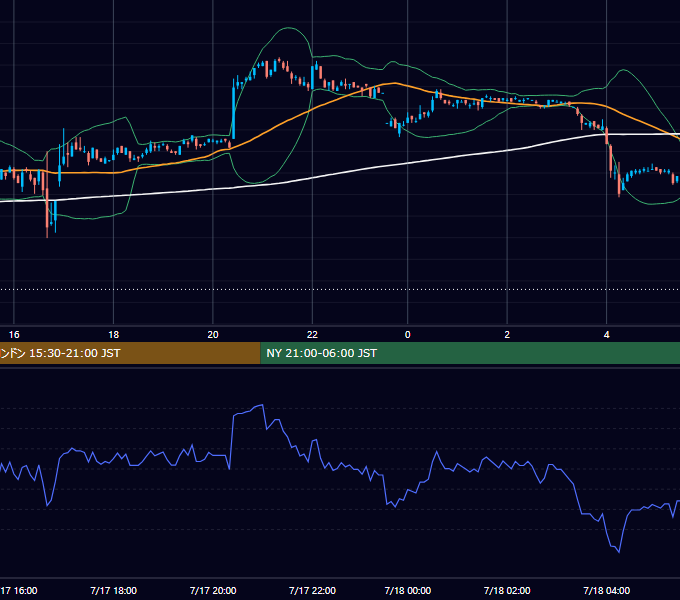Click the 7/18 02:00 date label
The height and width of the screenshot is (600, 680).
(507, 590)
